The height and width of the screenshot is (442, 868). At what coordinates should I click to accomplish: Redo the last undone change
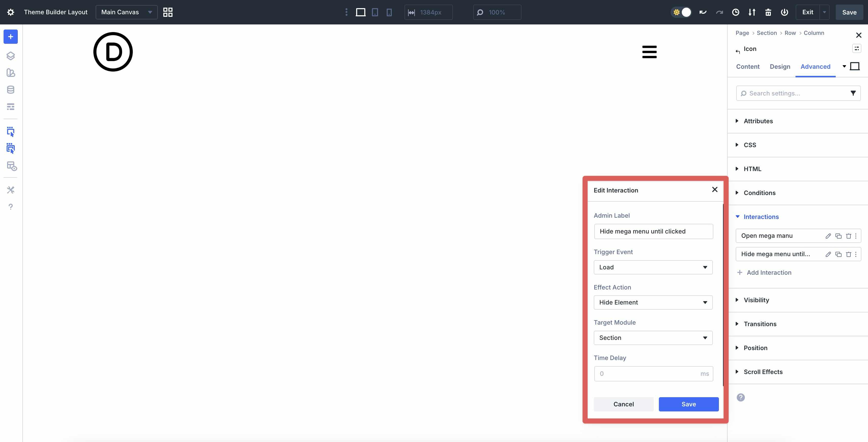click(x=719, y=12)
